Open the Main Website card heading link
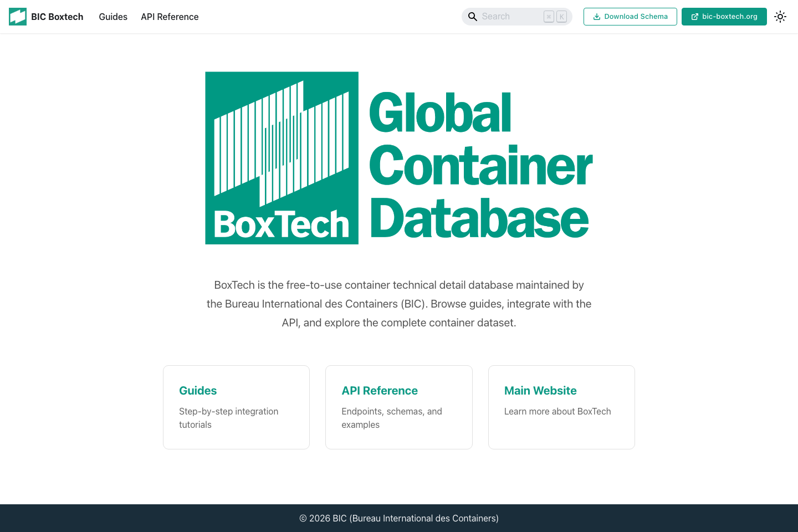The image size is (798, 532). point(540,391)
